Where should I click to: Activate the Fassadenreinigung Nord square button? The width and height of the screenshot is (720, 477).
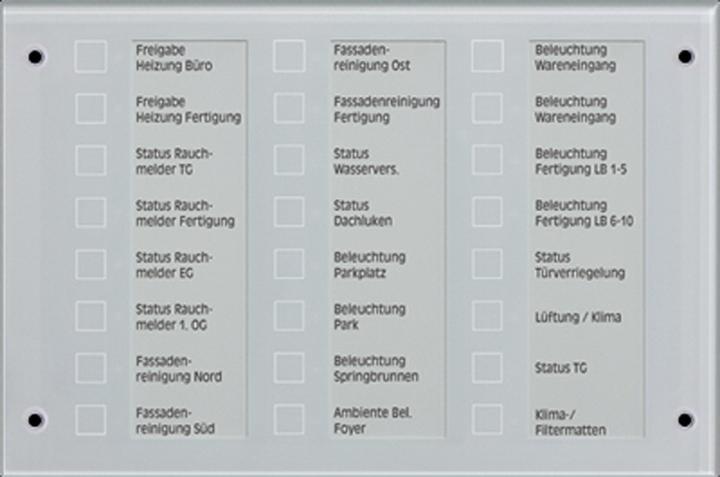(90, 368)
